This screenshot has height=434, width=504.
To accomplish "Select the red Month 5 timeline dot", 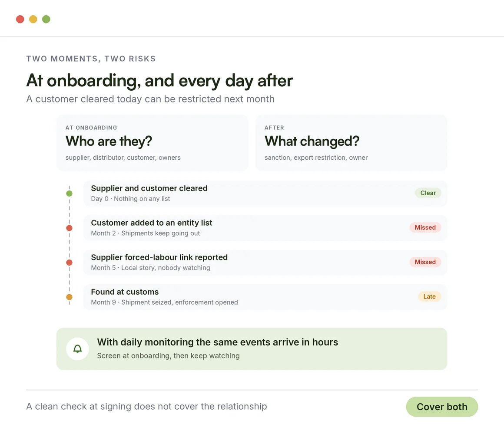I will [x=69, y=263].
